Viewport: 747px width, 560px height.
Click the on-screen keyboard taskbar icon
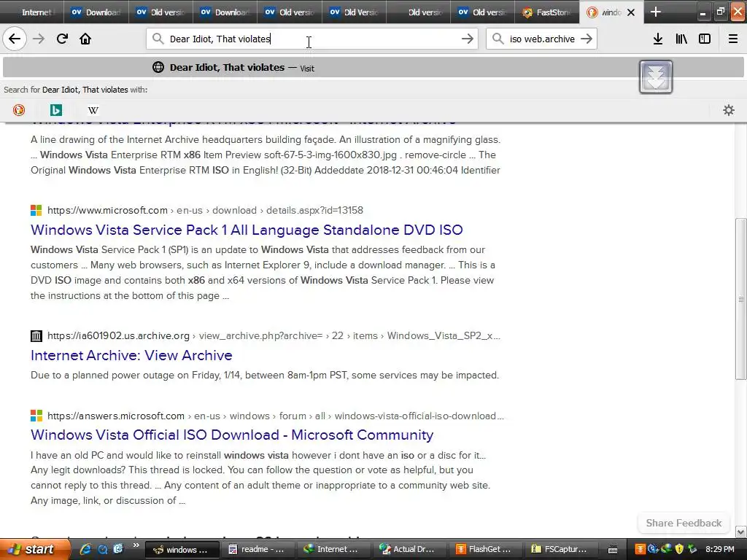click(x=613, y=550)
